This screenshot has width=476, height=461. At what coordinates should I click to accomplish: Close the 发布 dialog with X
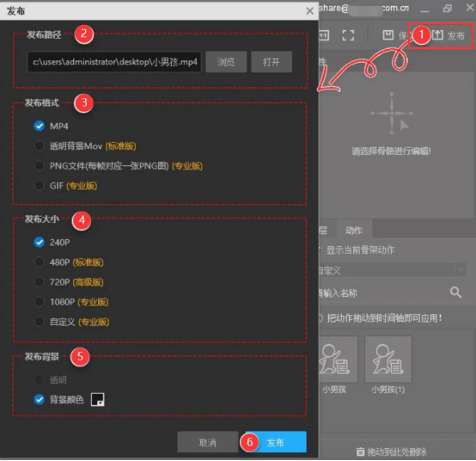click(x=309, y=11)
